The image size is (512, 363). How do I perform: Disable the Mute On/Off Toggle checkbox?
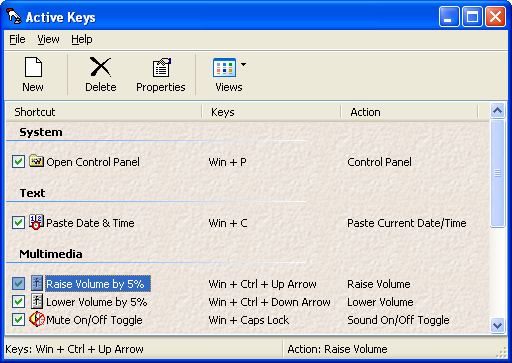click(18, 320)
